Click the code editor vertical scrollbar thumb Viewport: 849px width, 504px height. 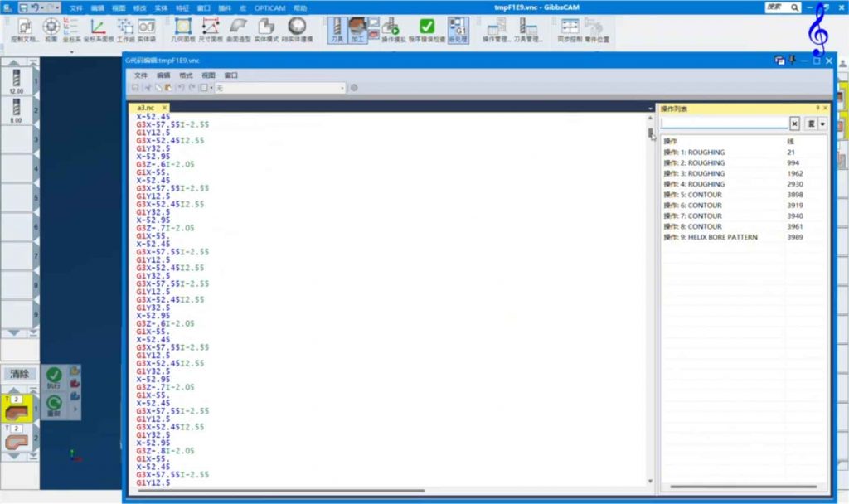coord(651,134)
